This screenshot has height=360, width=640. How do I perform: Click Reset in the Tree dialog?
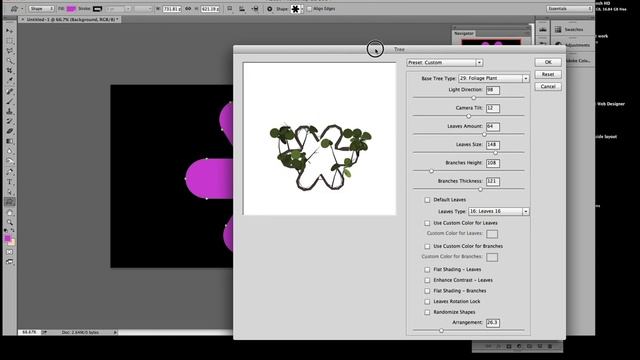[x=548, y=74]
